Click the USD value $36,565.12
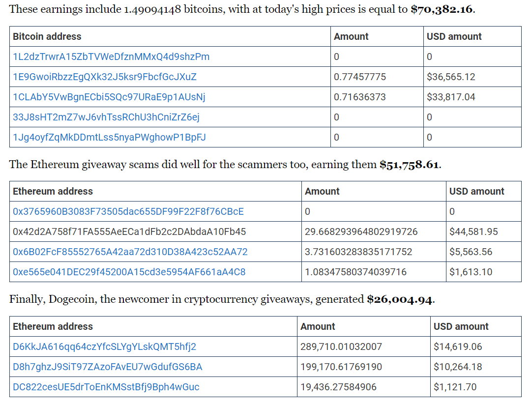 tap(451, 77)
